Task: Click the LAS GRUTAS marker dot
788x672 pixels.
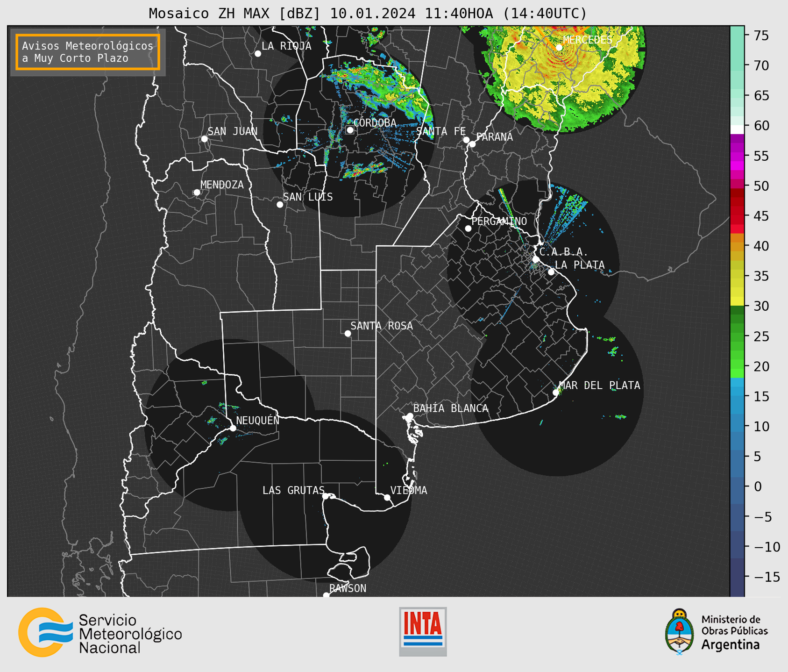Action: coord(326,496)
